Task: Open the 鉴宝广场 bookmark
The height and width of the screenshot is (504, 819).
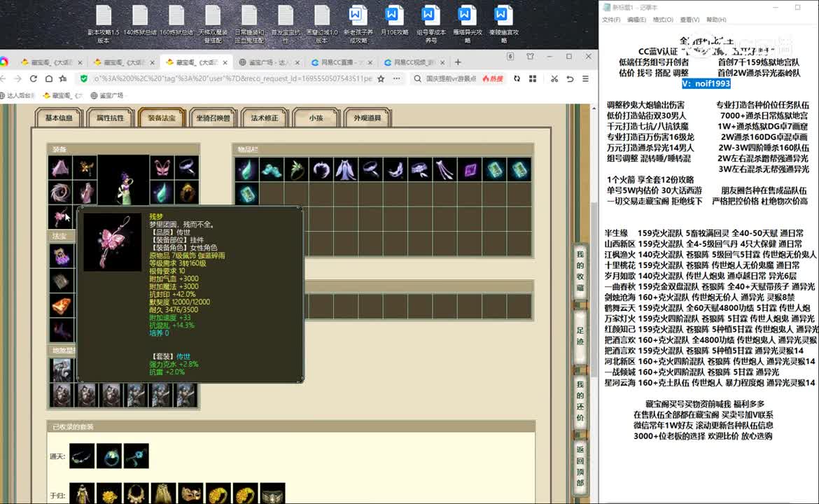Action: 108,96
